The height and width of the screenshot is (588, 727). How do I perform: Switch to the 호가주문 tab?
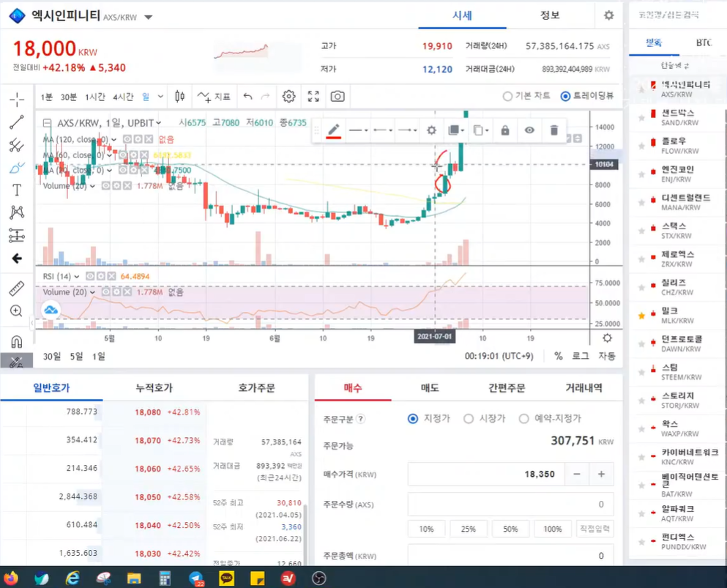(256, 387)
